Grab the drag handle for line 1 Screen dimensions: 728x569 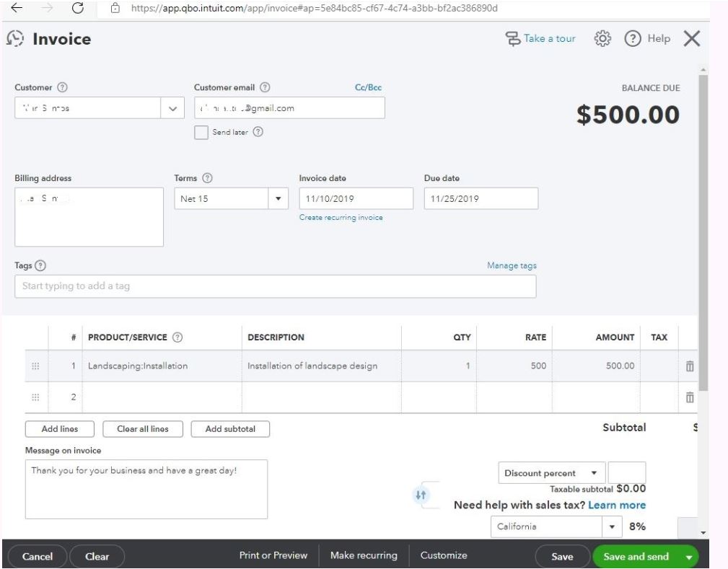pyautogui.click(x=35, y=366)
